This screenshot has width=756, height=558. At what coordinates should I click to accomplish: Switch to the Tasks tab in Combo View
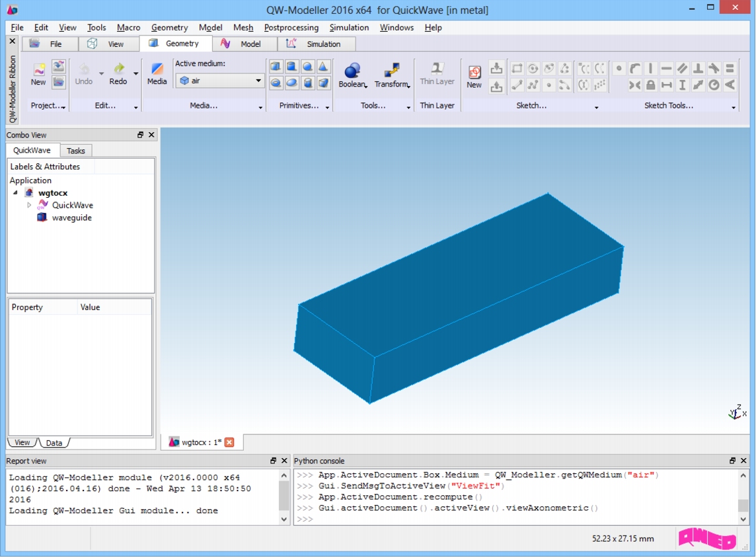point(76,151)
